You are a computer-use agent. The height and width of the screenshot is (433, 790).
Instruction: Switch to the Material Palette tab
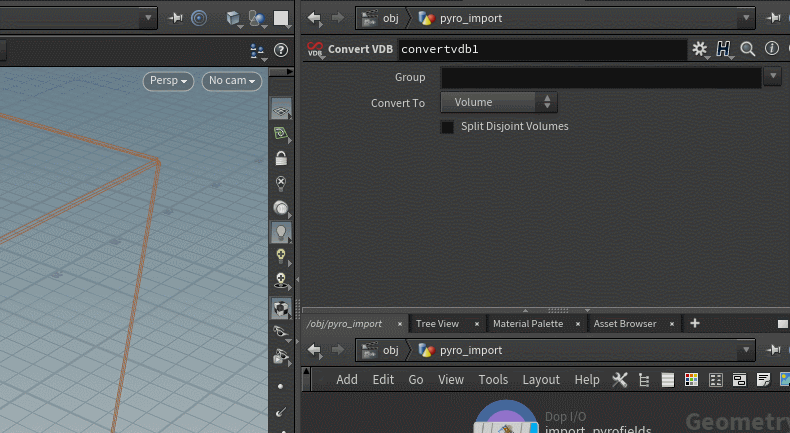point(528,324)
